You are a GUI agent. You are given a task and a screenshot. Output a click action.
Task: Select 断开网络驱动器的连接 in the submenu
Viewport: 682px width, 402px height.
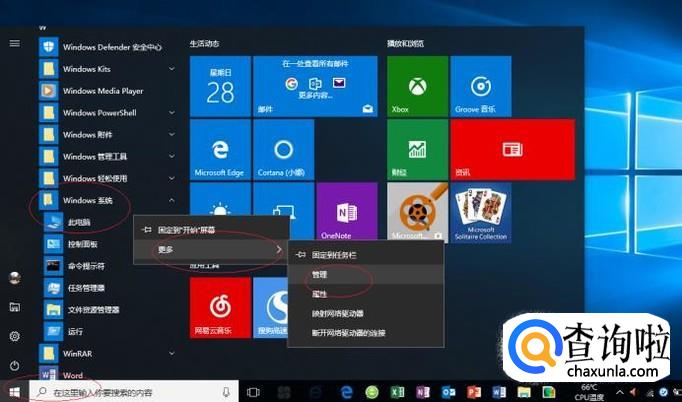tap(366, 333)
